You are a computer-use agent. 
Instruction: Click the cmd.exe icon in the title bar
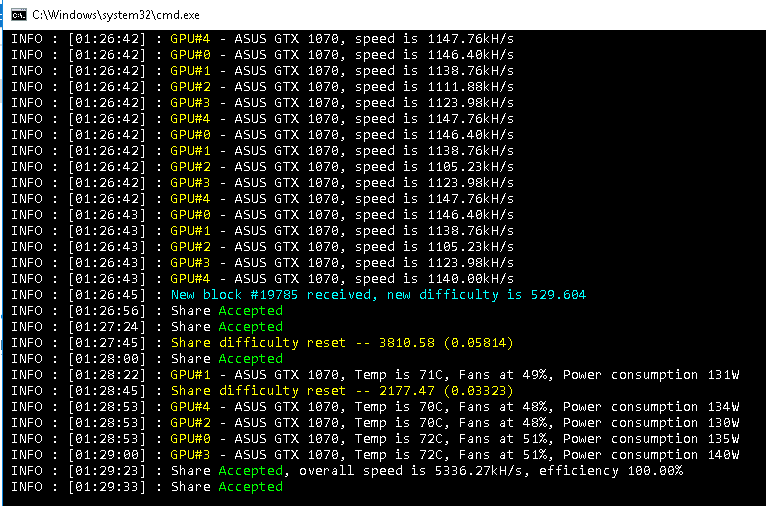[x=19, y=15]
